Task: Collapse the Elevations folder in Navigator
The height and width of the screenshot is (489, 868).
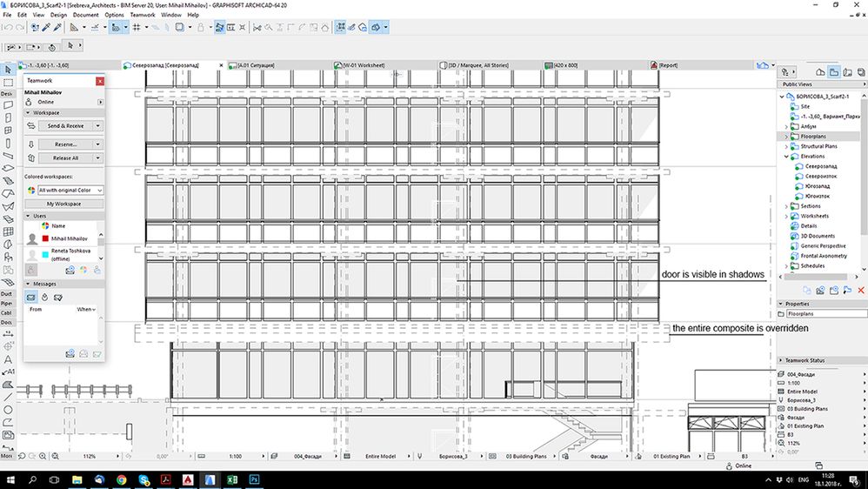Action: (786, 156)
